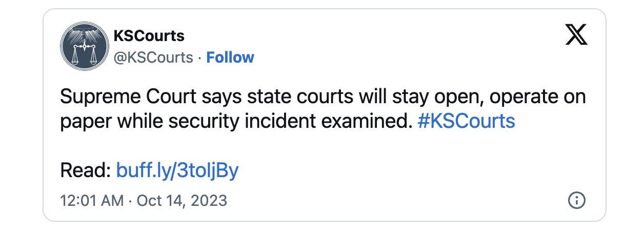Viewport: 644px width, 230px height.
Task: Click the circled "i" icon beside the date
Action: coord(577,200)
